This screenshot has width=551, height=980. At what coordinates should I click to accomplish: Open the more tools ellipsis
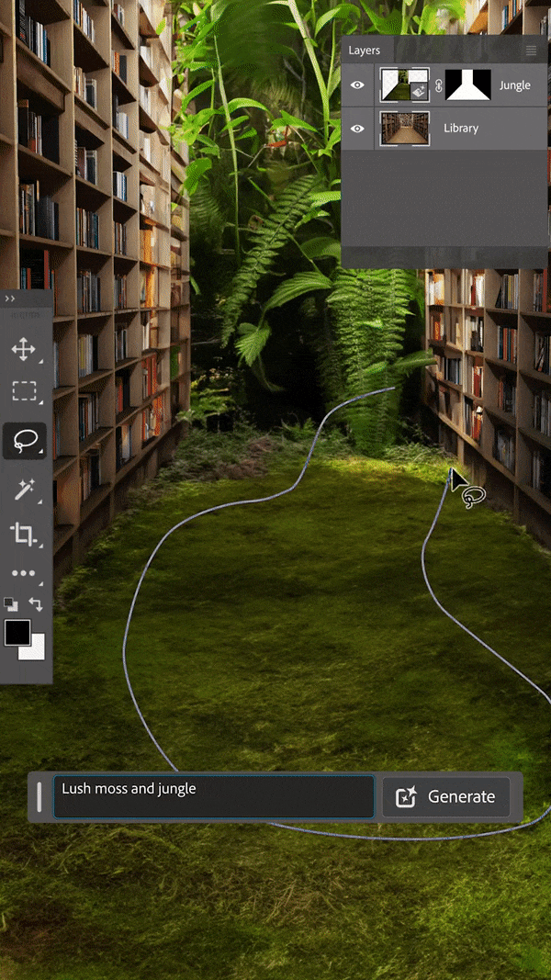pos(24,573)
